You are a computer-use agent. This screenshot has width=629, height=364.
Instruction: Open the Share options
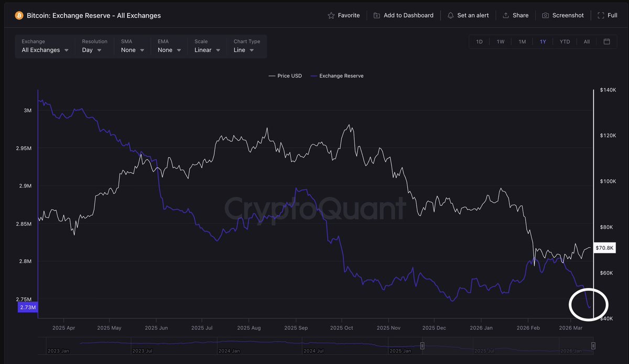pos(515,15)
